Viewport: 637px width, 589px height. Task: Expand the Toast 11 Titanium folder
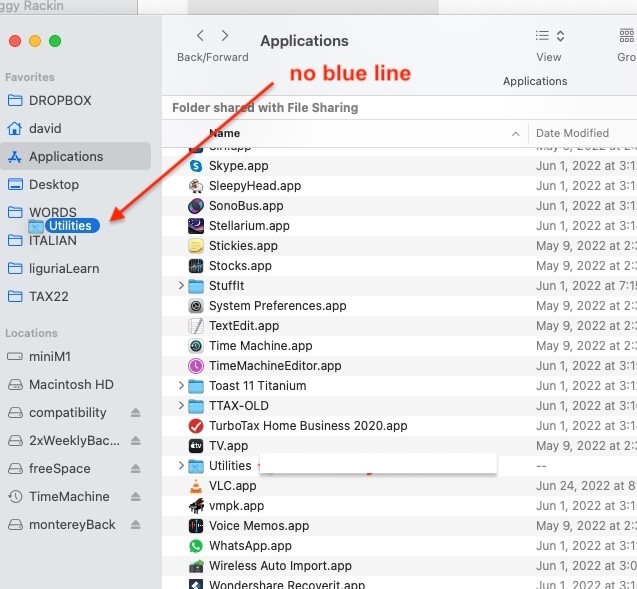click(x=181, y=385)
